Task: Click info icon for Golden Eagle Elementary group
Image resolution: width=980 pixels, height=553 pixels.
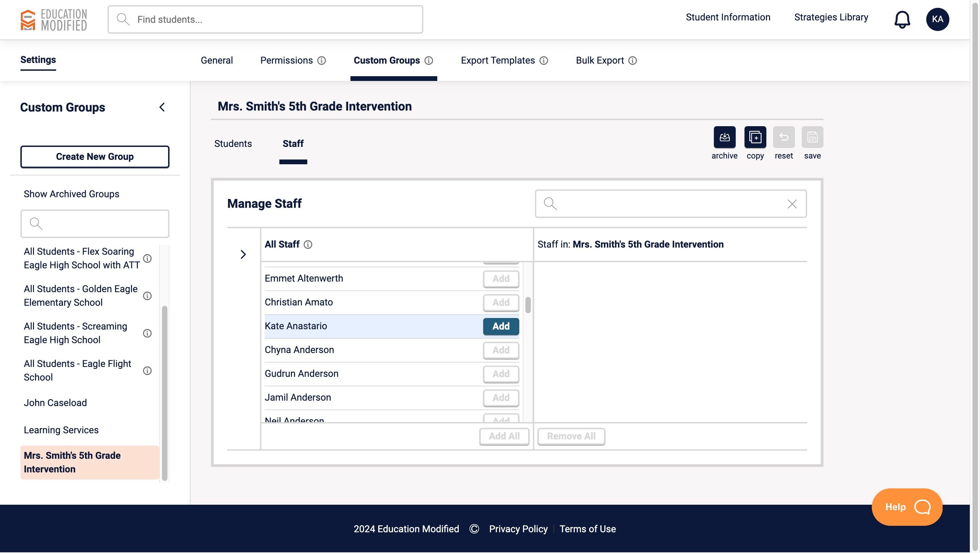Action: (147, 296)
